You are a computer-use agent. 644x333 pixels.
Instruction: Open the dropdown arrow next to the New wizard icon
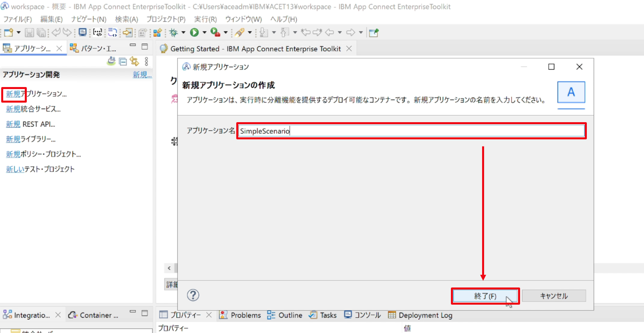click(18, 32)
